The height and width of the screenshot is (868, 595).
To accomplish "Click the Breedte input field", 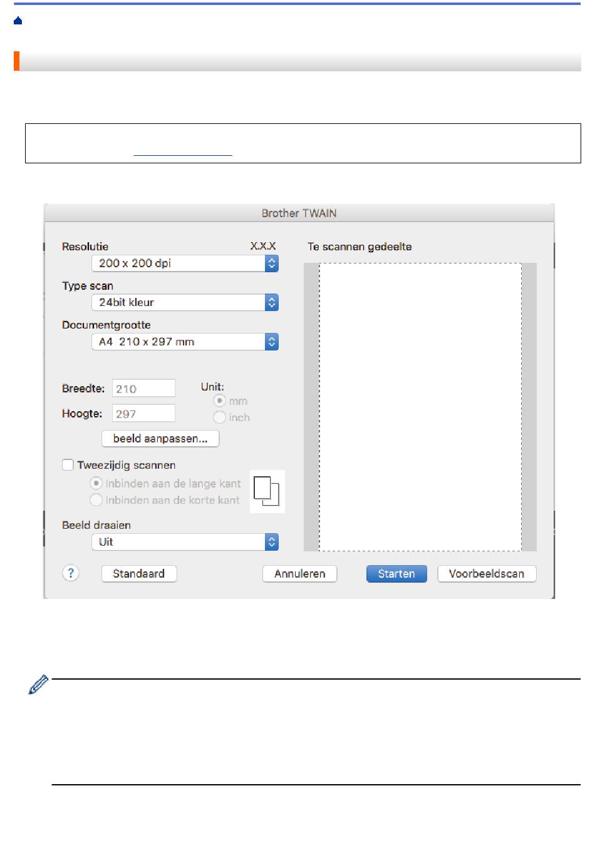I will coord(143,389).
